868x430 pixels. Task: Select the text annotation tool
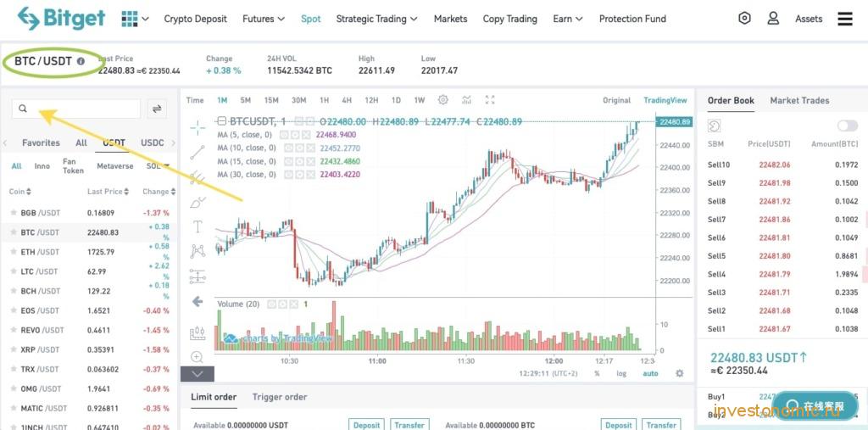pos(198,226)
